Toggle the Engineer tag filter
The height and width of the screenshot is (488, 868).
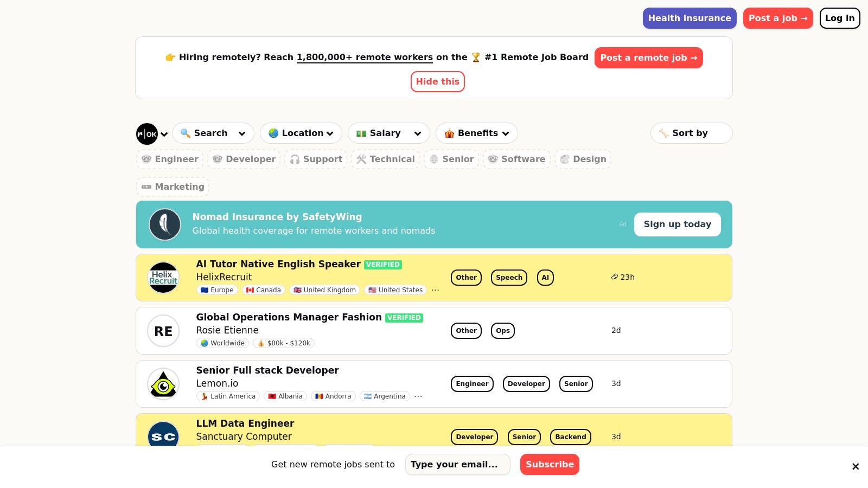click(x=170, y=159)
